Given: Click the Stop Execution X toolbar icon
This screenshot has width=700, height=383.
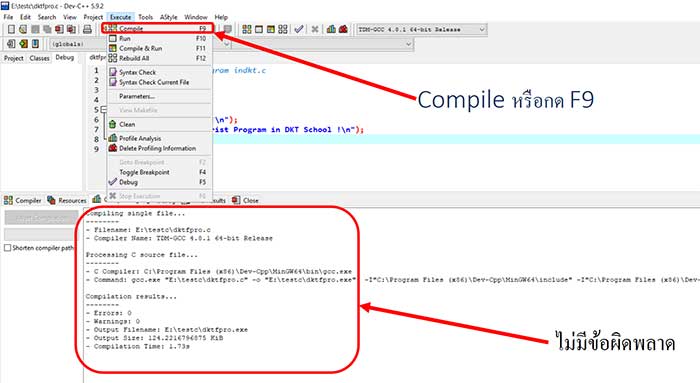Looking at the screenshot, I should click(315, 29).
